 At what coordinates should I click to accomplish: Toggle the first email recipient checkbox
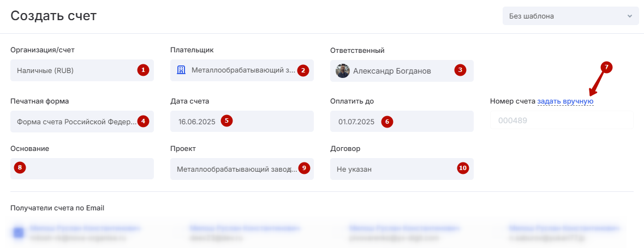[19, 233]
